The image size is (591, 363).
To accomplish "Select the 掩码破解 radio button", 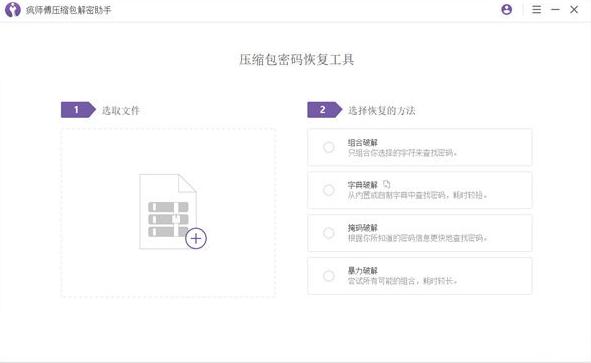I will point(329,233).
